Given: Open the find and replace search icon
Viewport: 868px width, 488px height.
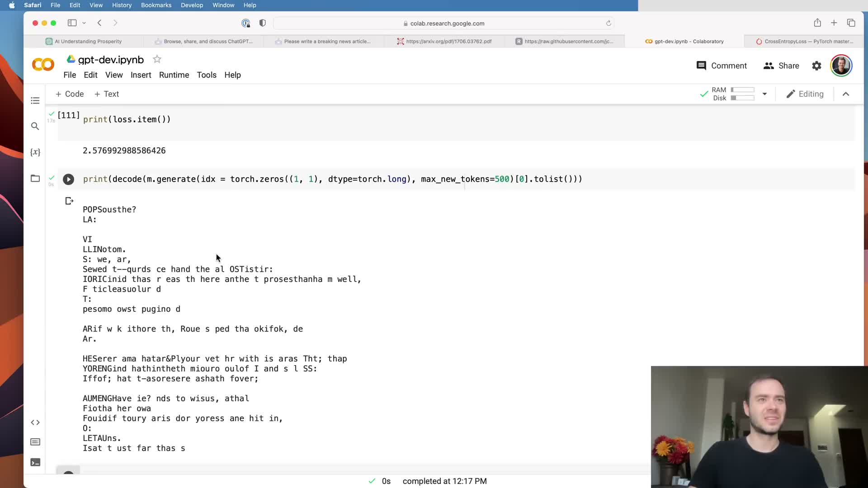Looking at the screenshot, I should coord(35,126).
